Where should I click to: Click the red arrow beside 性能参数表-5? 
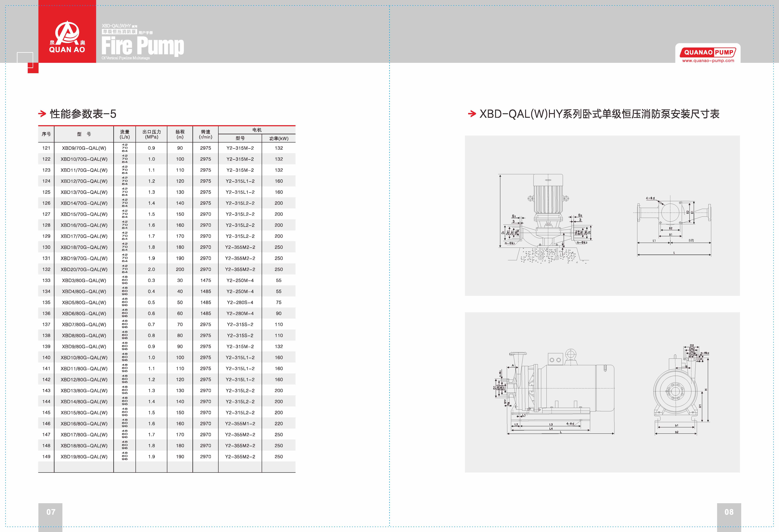click(x=42, y=114)
